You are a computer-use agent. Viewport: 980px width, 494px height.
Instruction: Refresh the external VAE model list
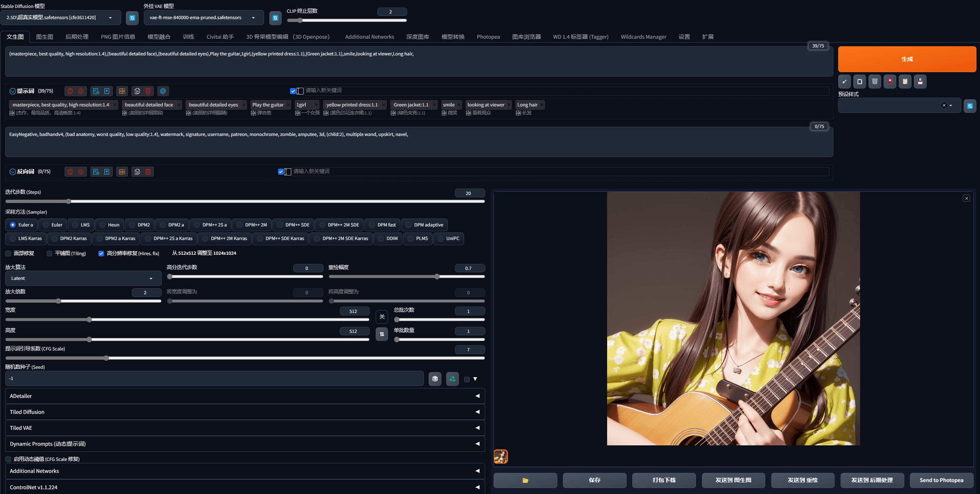275,18
